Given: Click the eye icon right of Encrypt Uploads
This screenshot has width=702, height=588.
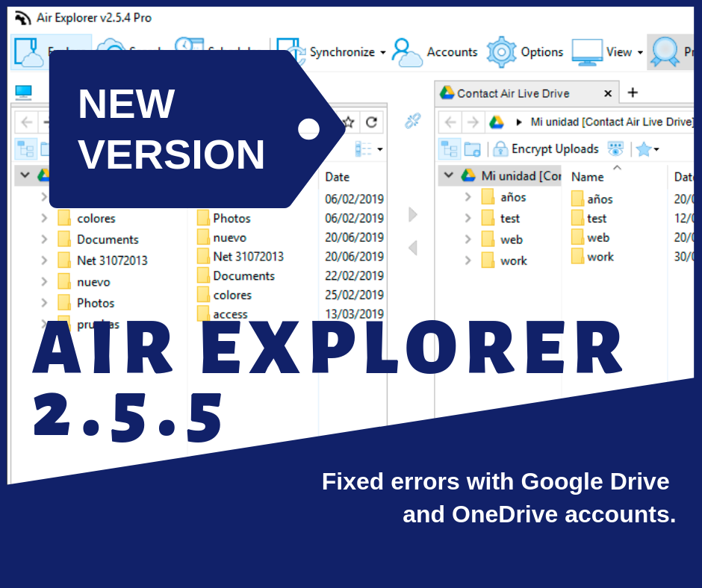Looking at the screenshot, I should click(x=615, y=149).
